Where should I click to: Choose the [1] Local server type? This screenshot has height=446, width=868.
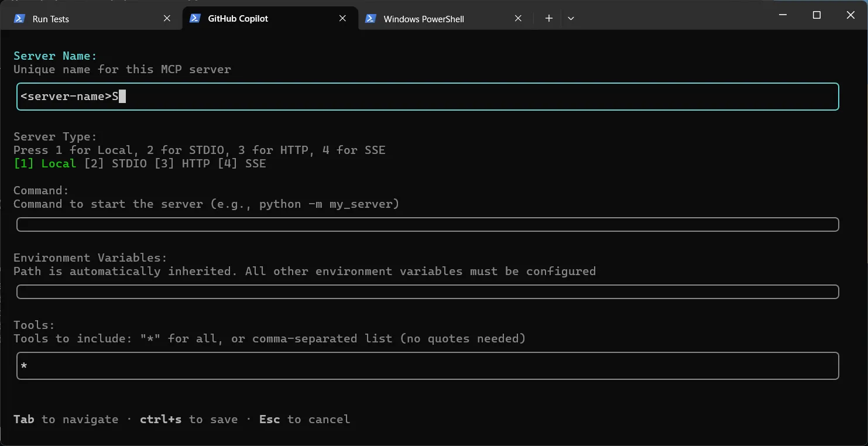pos(45,163)
